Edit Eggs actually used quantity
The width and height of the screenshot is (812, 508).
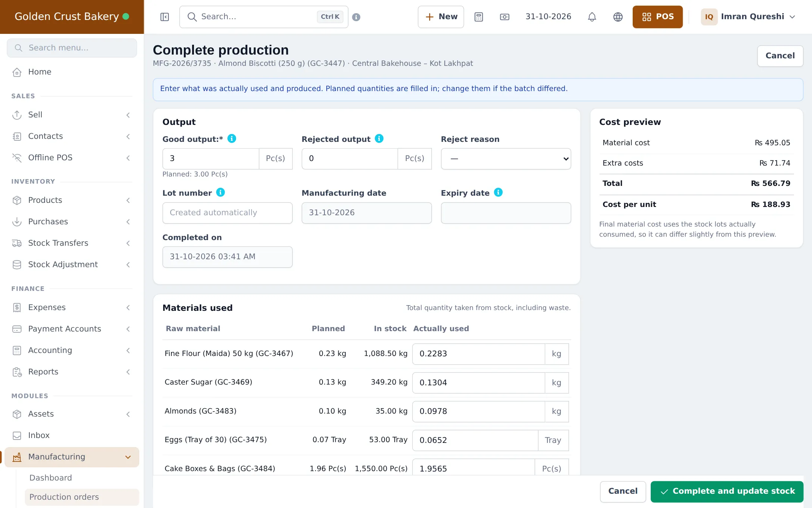[475, 441]
